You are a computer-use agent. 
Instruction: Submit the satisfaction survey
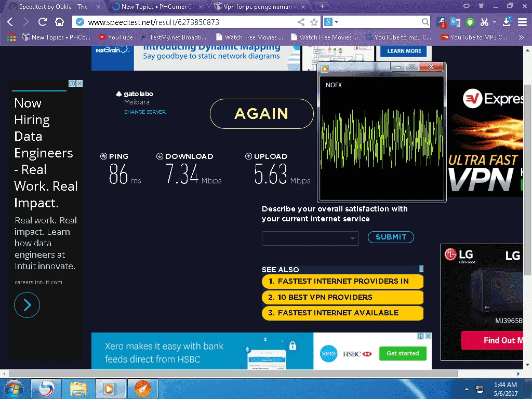pos(391,237)
